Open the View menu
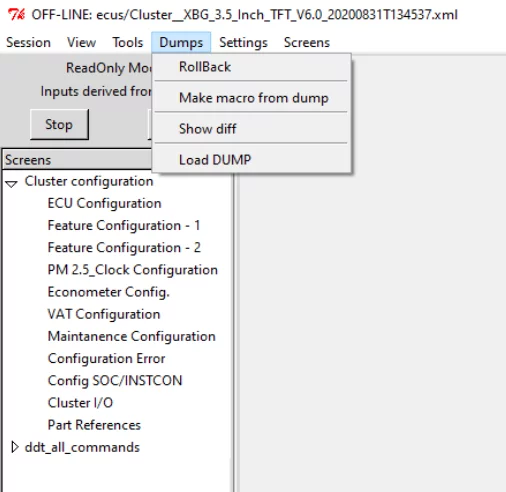The width and height of the screenshot is (506, 492). [x=81, y=42]
